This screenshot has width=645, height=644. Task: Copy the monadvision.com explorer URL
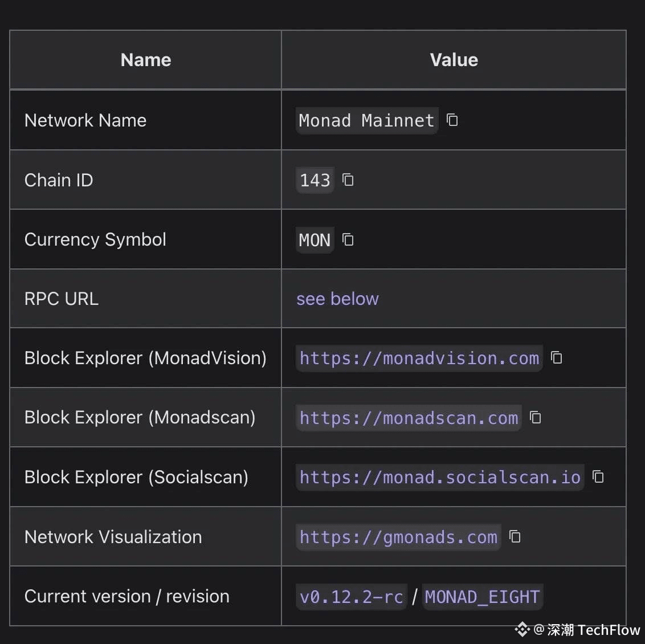click(x=557, y=358)
